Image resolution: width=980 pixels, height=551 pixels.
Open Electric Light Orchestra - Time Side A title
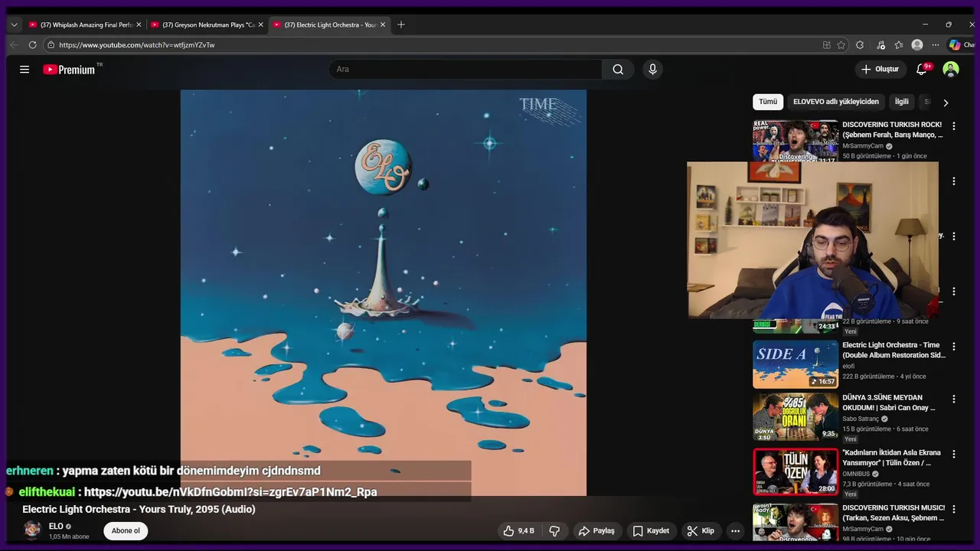893,350
